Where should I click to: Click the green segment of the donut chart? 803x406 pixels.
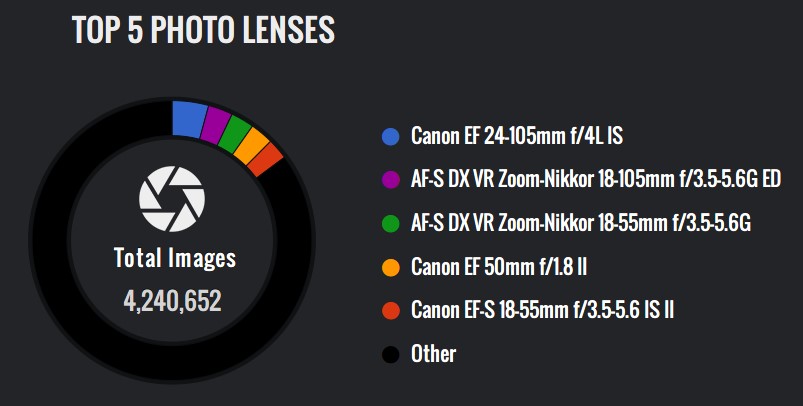[234, 135]
